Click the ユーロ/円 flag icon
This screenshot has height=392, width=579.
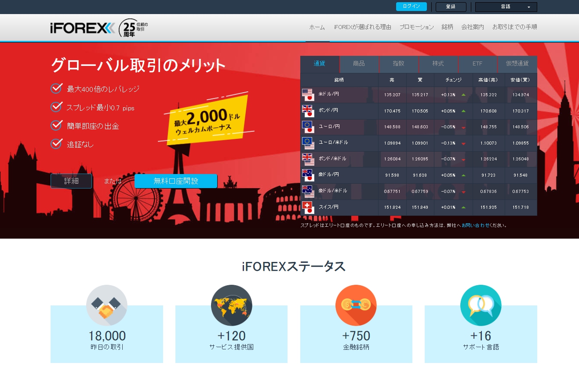(x=308, y=127)
